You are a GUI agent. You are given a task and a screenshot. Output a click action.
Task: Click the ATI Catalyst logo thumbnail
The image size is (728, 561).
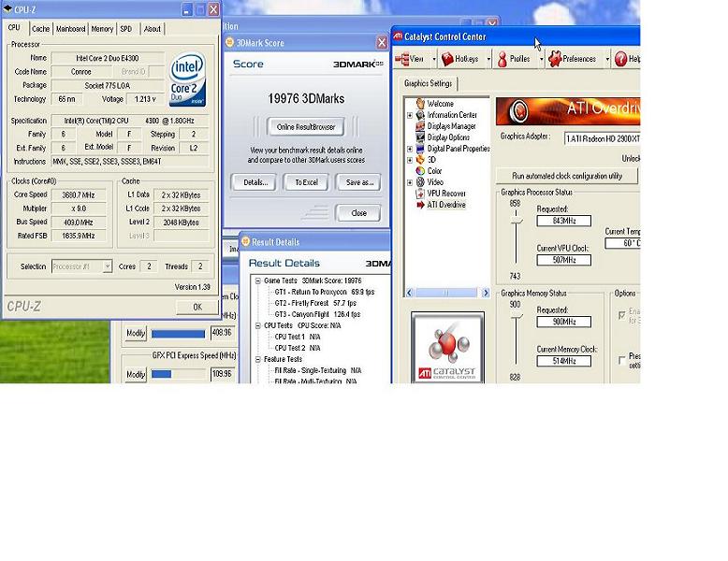[447, 348]
